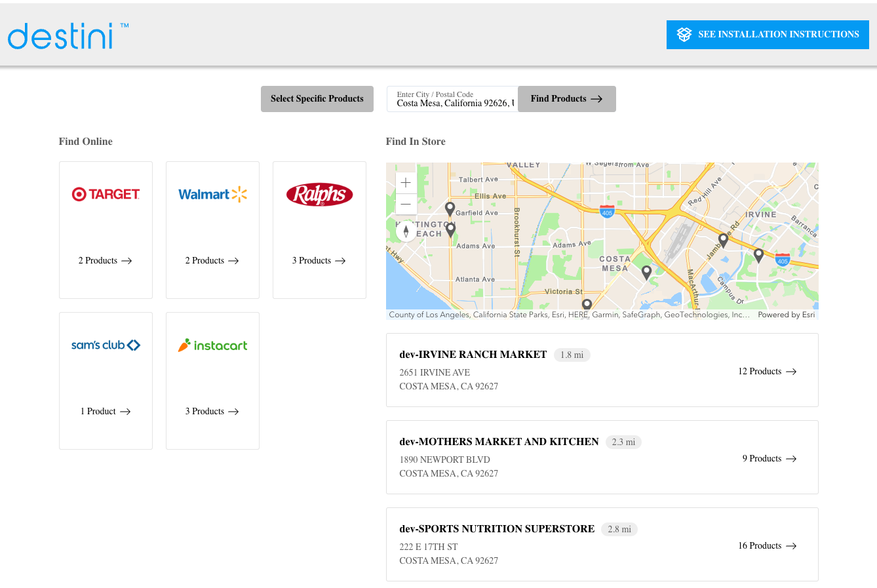Screen dimensions: 877x588
Task: Click arrow next to Instacart 3 Products
Action: click(233, 412)
